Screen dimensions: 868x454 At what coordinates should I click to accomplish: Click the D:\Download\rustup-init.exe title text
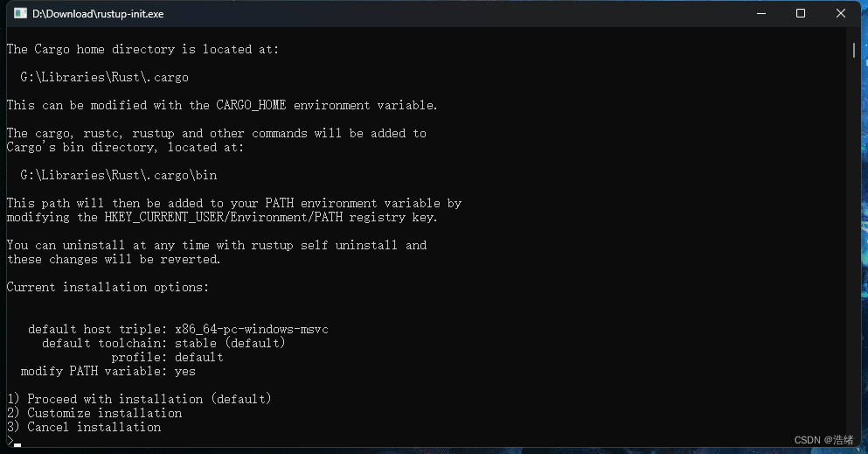tap(98, 14)
